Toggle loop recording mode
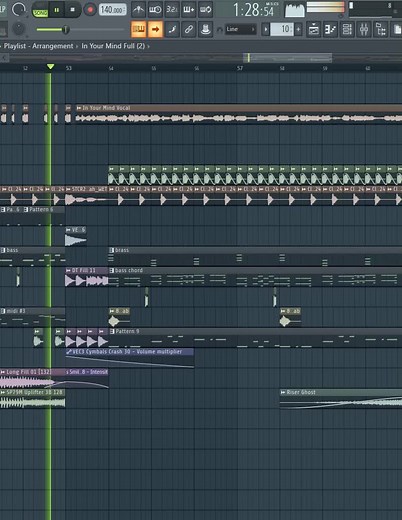 205,10
